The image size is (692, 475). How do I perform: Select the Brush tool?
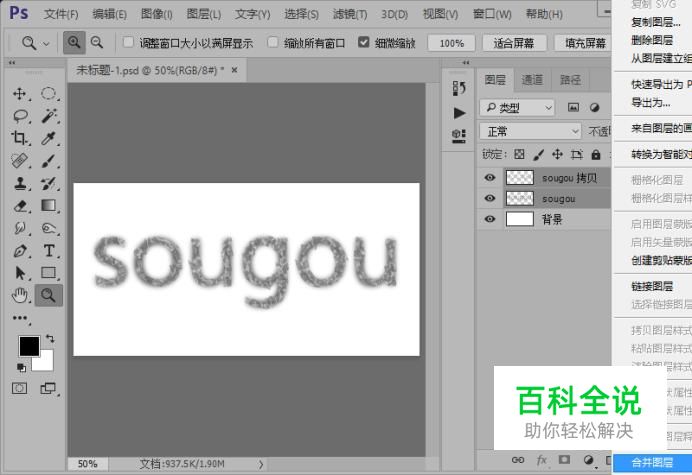coord(48,161)
